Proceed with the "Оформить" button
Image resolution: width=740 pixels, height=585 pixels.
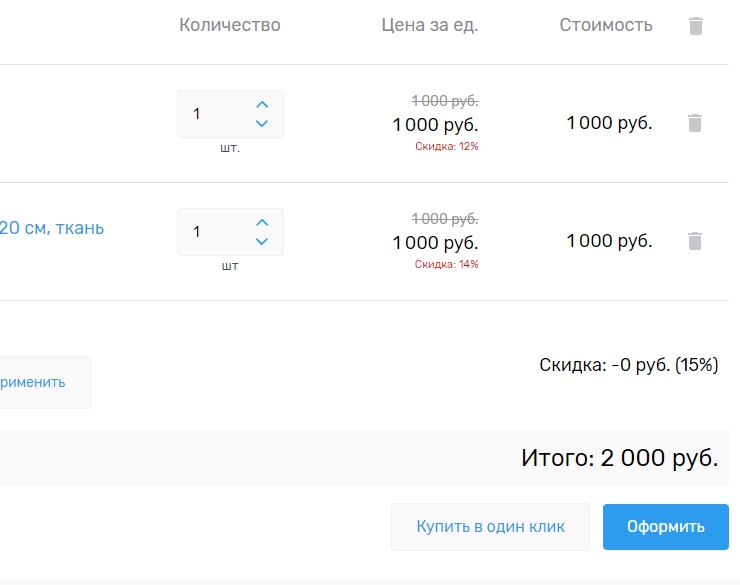pos(665,527)
